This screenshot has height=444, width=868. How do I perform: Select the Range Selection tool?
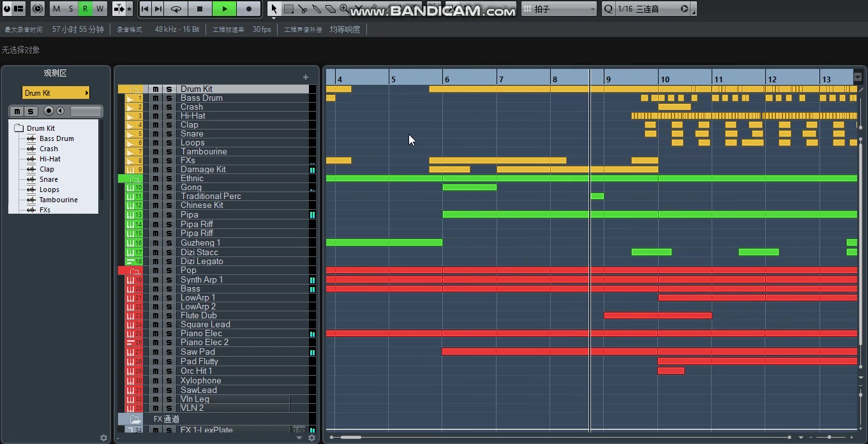tap(288, 9)
